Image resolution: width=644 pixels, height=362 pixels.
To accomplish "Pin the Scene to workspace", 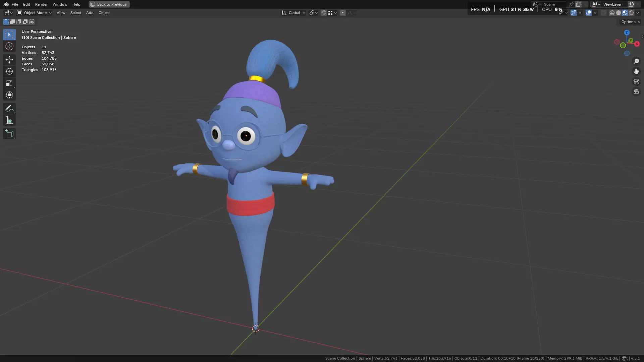I will (571, 4).
